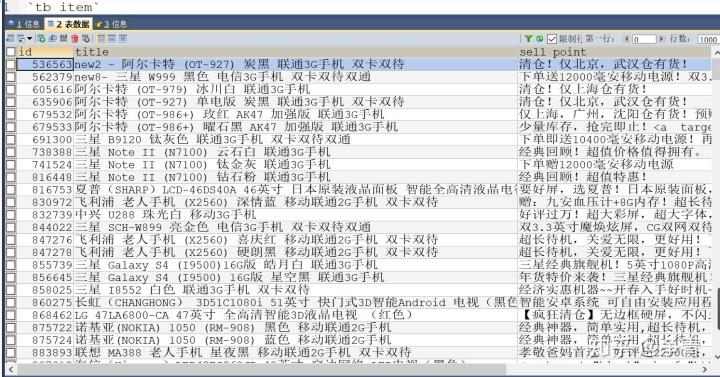Viewport: 720px width, 377px height.
Task: Click the duplicate current row icon
Action: point(52,39)
